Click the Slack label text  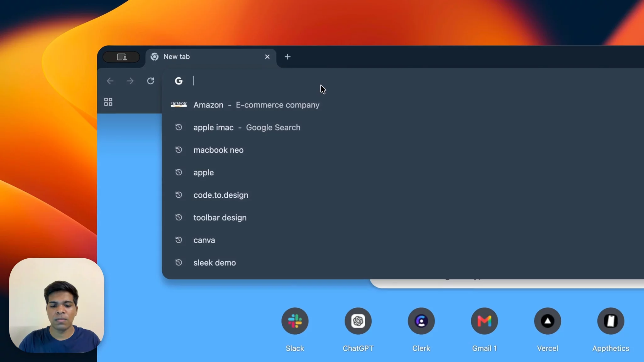click(x=295, y=348)
